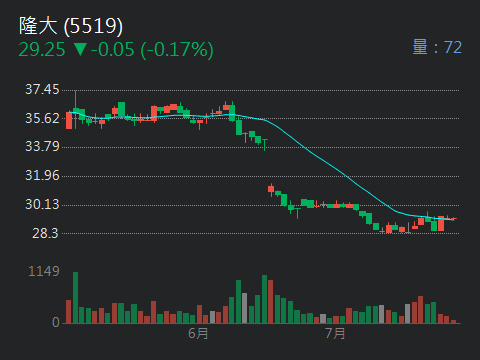Click the down triangle indicator beside 29.25
Image resolution: width=480 pixels, height=360 pixels.
[x=80, y=49]
